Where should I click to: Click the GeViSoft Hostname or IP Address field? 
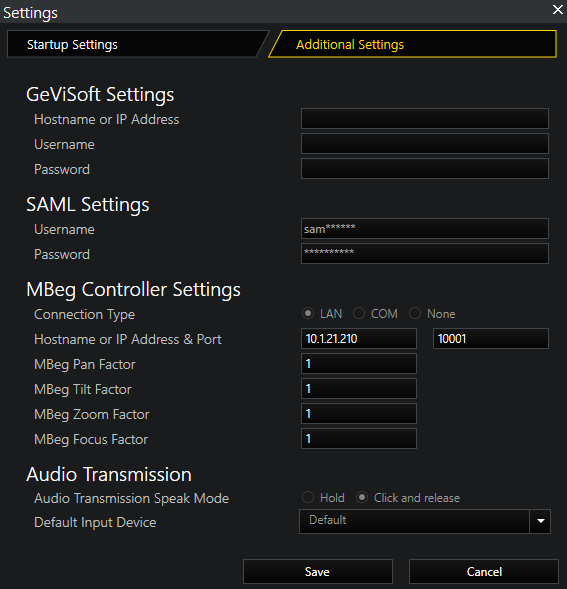pyautogui.click(x=425, y=118)
